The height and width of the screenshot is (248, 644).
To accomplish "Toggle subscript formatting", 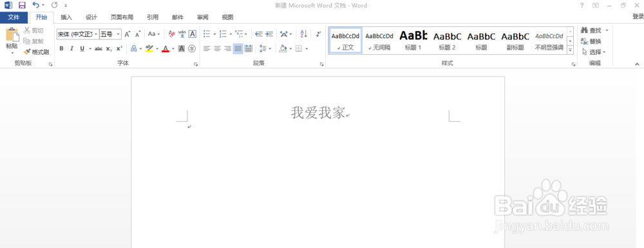I will [109, 49].
